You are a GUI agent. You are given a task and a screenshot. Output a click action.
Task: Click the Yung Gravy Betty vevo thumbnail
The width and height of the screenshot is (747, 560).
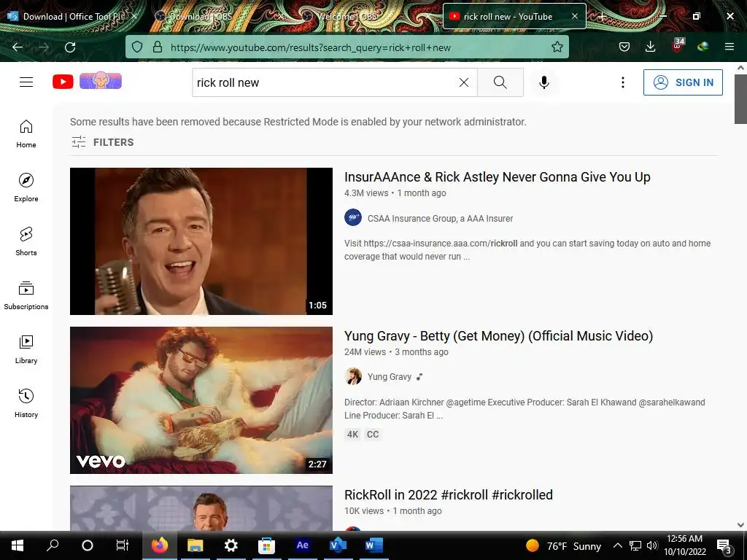(x=201, y=400)
